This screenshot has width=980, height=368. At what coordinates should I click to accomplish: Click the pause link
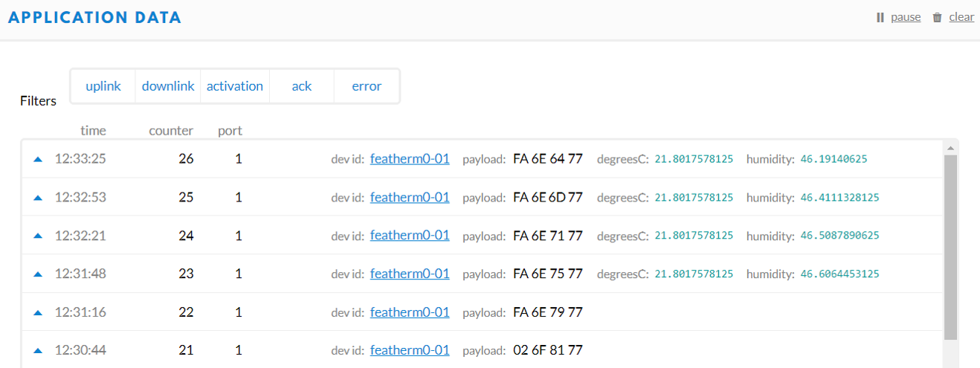point(906,17)
